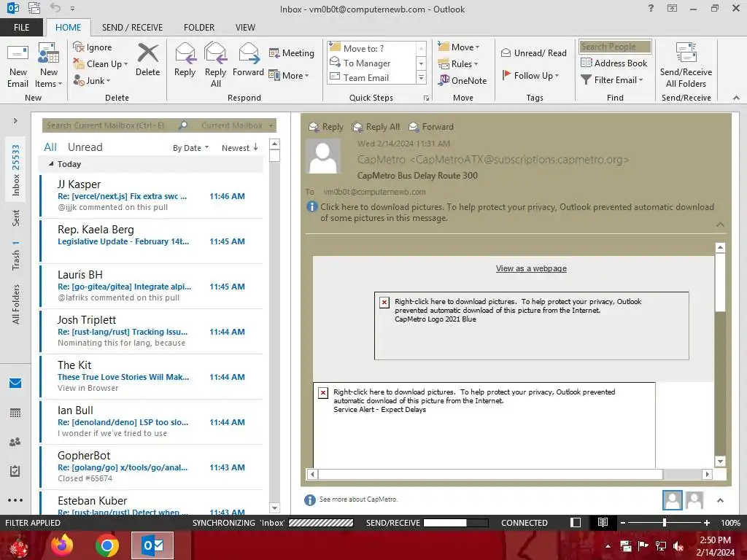Open the More respond options

tap(289, 75)
